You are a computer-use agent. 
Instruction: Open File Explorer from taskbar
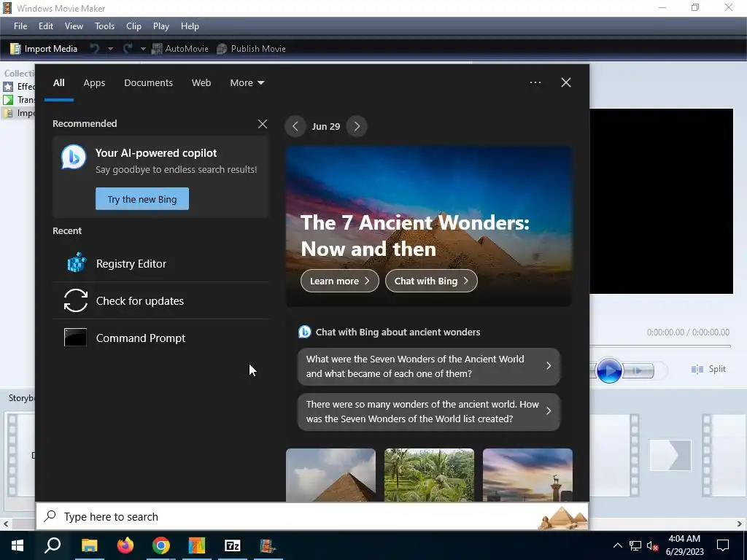(89, 545)
